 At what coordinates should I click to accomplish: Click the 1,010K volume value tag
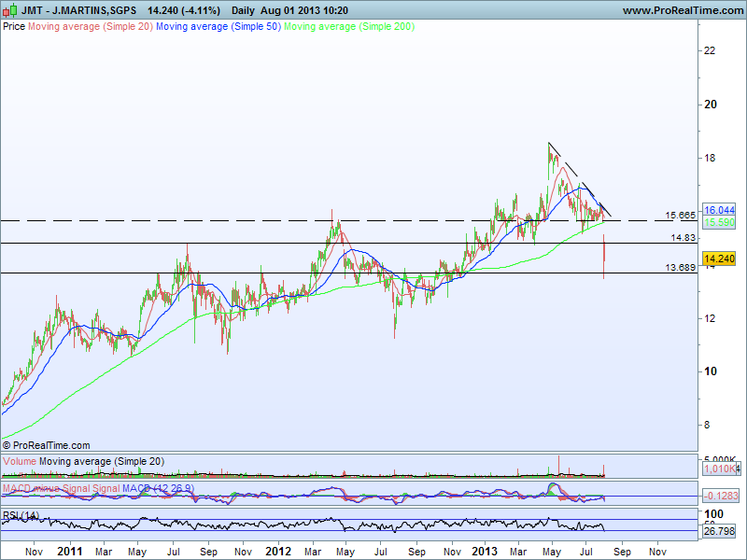[720, 469]
